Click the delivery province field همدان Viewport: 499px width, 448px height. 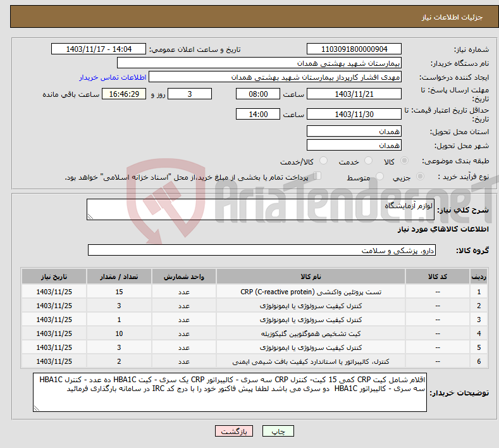tap(354, 131)
